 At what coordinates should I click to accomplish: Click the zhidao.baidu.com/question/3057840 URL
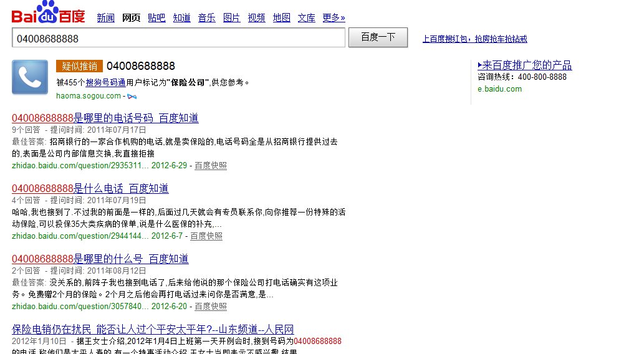[80, 307]
